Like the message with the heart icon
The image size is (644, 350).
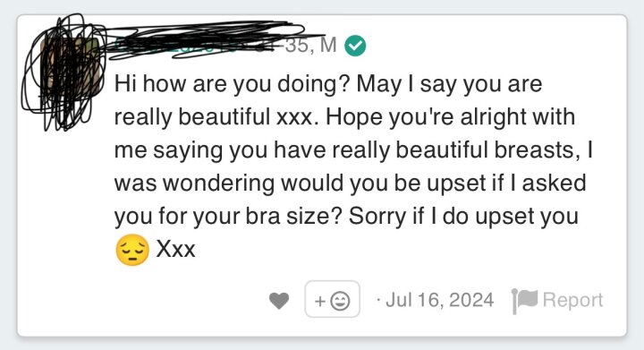click(279, 301)
